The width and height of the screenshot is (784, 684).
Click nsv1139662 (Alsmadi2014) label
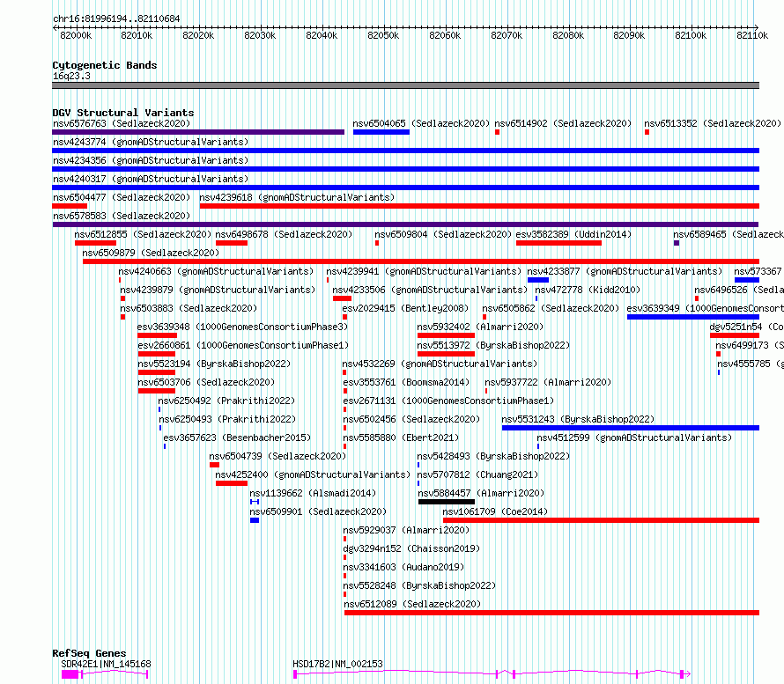[x=313, y=493]
